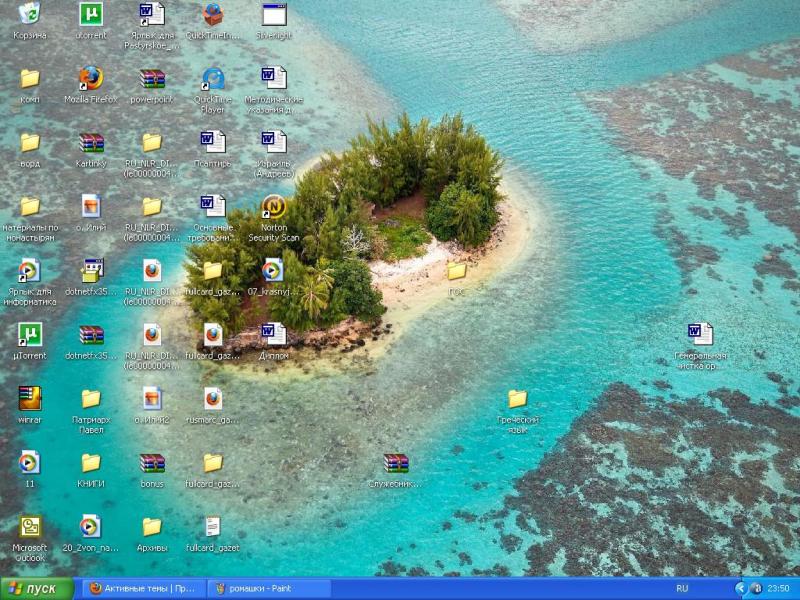Open the Служебник archive icon
The width and height of the screenshot is (800, 600).
[x=396, y=464]
